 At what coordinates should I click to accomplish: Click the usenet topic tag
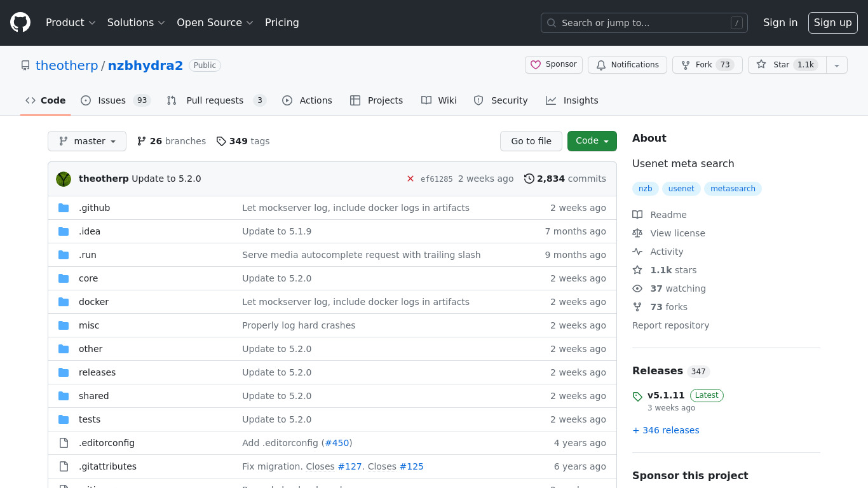[681, 189]
